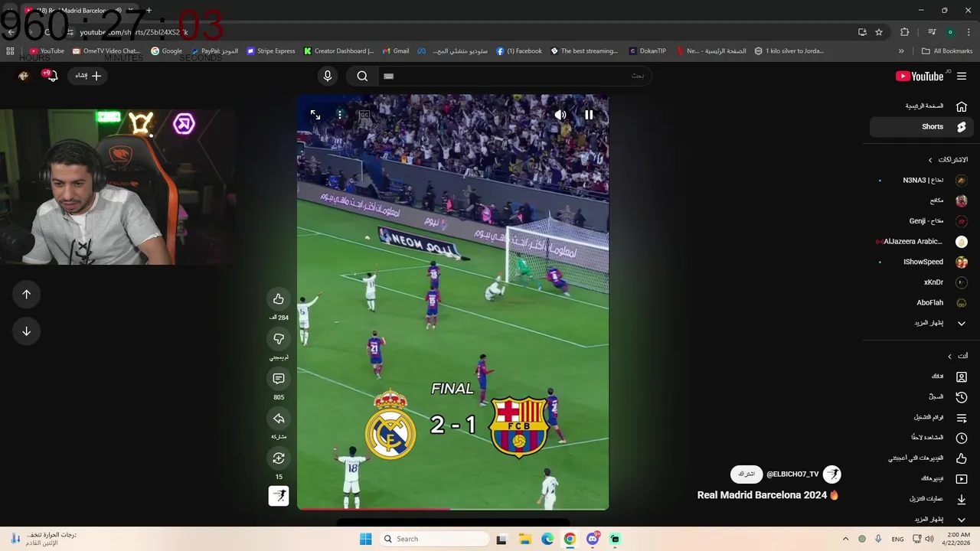Expand bookmarks overflow chevron
The height and width of the screenshot is (551, 980).
901,51
